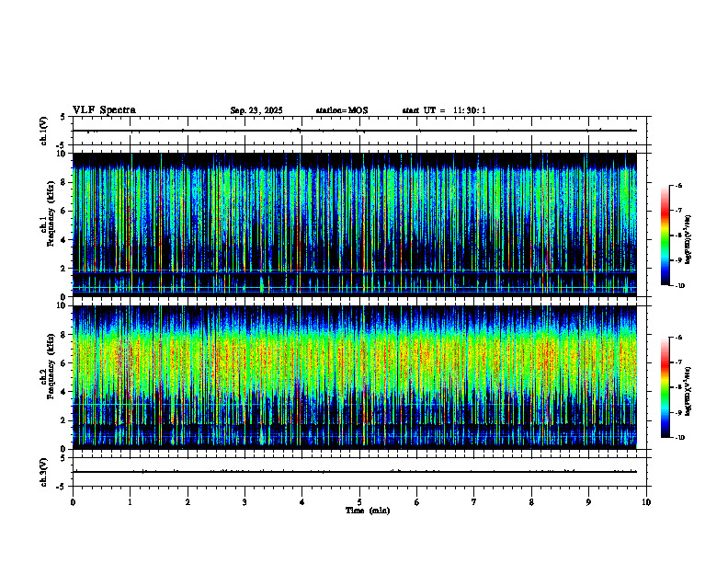The image size is (728, 563).
Task: Select ch.2 colorbar "log(PSD)(V²/Hz)" label
Action: tap(689, 391)
